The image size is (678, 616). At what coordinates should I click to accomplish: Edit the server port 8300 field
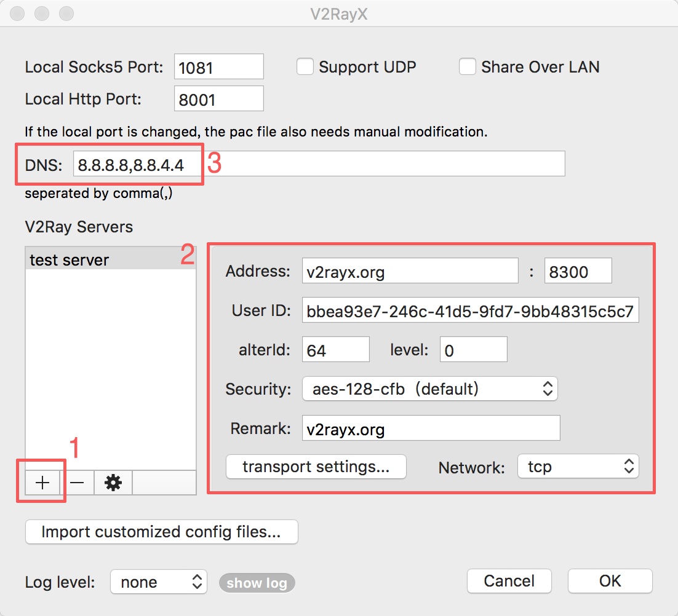click(x=578, y=271)
